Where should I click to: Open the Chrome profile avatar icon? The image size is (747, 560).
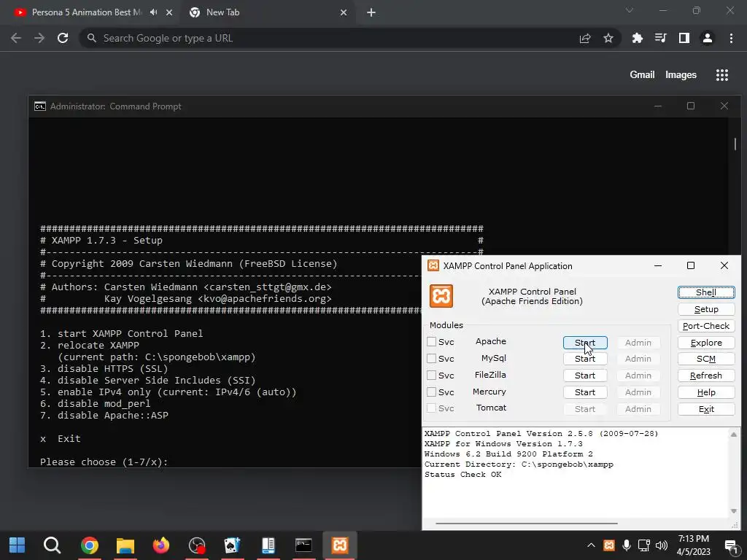(708, 38)
